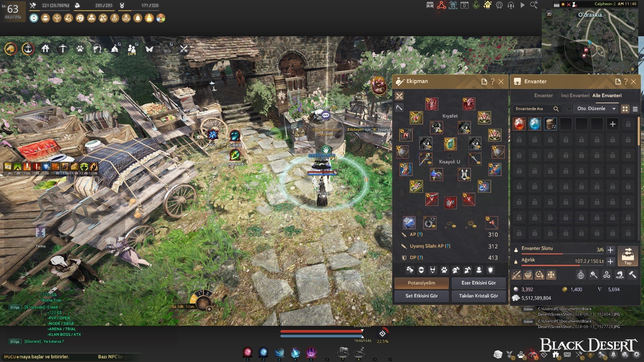Screen dimensions: 644x362
Task: Select the blue potion in inventory
Action: tap(535, 124)
